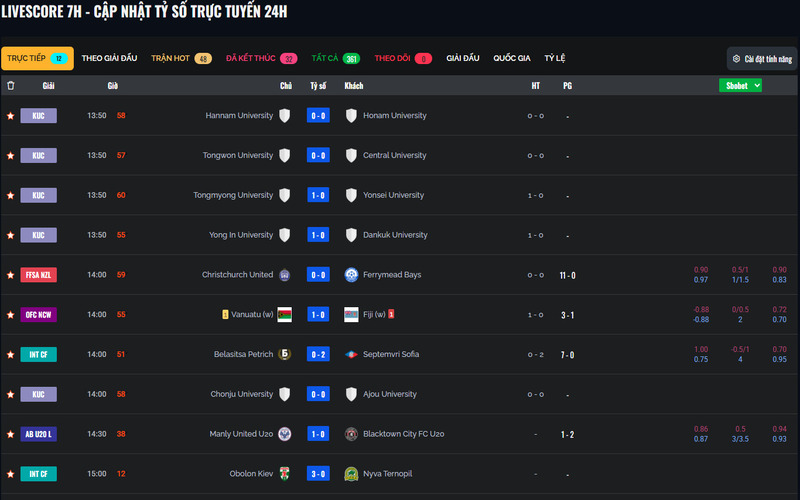Click the FFSA NZL league badge
800x500 pixels.
(38, 275)
